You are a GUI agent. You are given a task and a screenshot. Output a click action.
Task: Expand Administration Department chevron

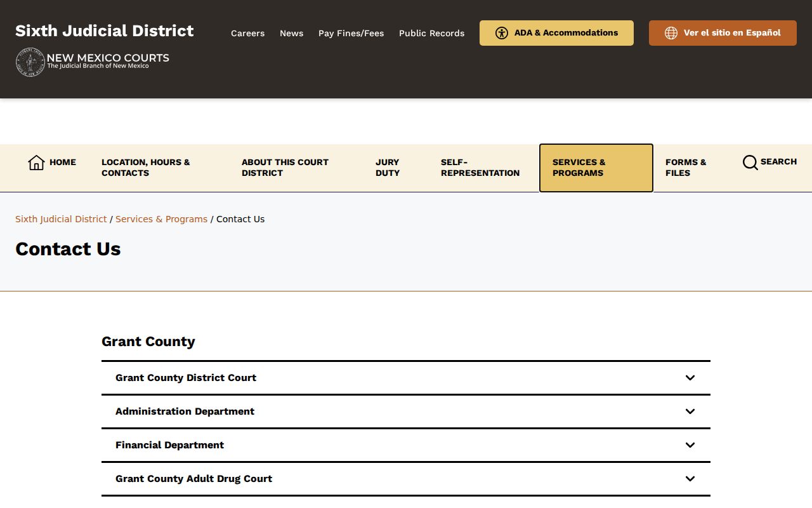690,411
